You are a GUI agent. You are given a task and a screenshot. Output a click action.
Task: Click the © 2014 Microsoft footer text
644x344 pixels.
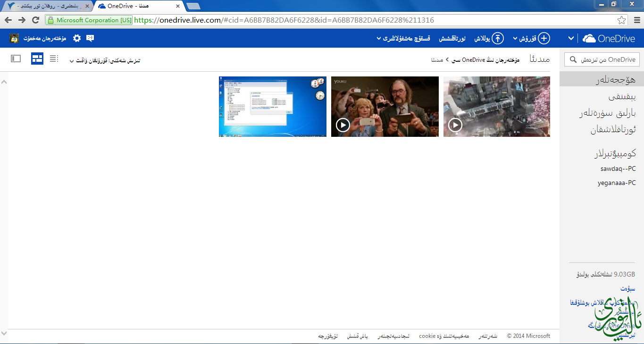[528, 336]
